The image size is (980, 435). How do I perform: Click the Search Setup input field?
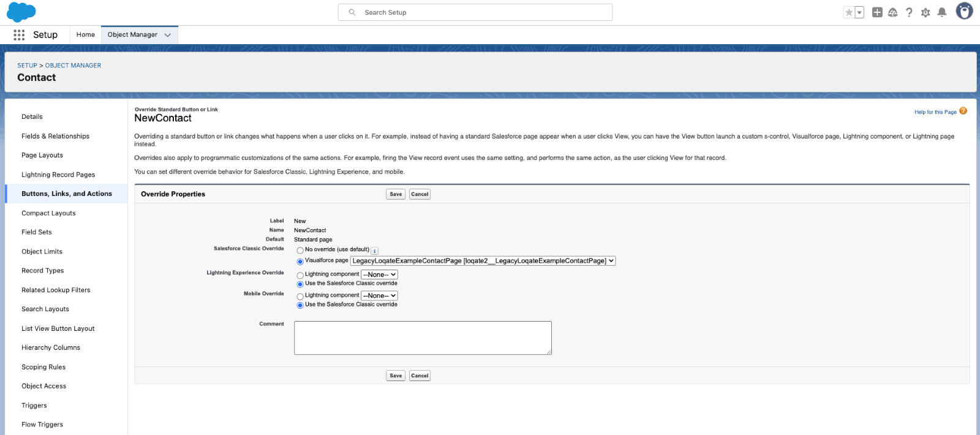475,12
